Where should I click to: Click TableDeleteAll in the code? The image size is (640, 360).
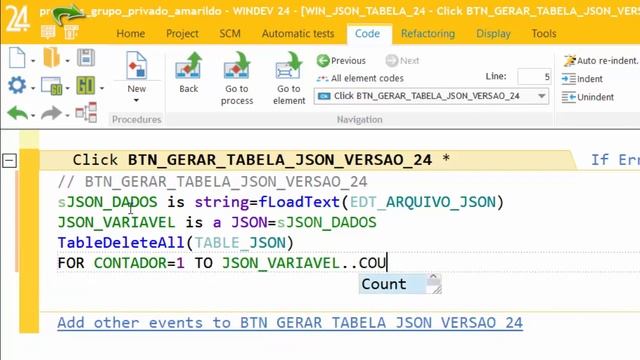tap(122, 243)
